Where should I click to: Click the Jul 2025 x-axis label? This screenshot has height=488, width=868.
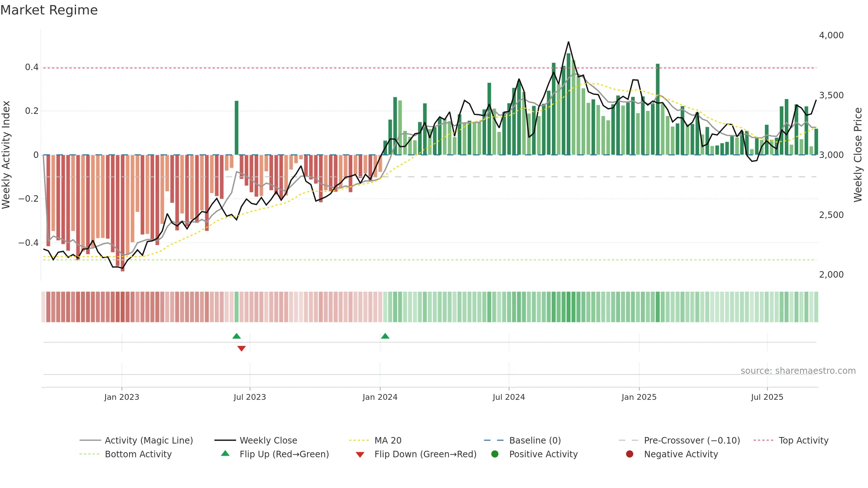(x=767, y=397)
